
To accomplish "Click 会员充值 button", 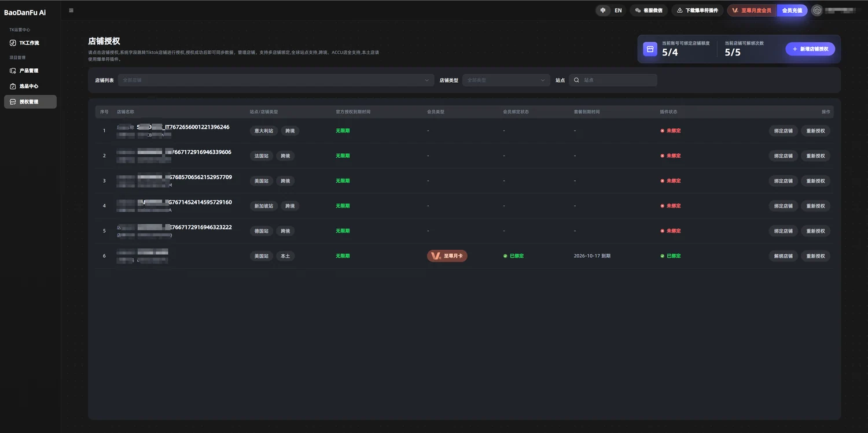I will tap(792, 10).
